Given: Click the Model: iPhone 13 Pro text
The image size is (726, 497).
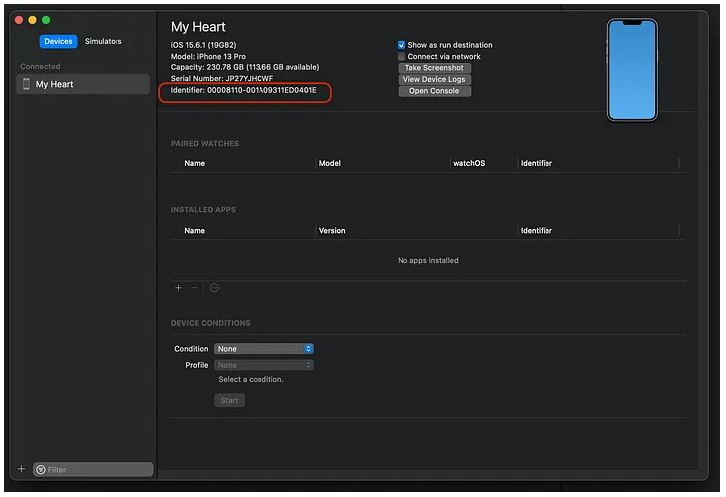Looking at the screenshot, I should click(x=208, y=56).
